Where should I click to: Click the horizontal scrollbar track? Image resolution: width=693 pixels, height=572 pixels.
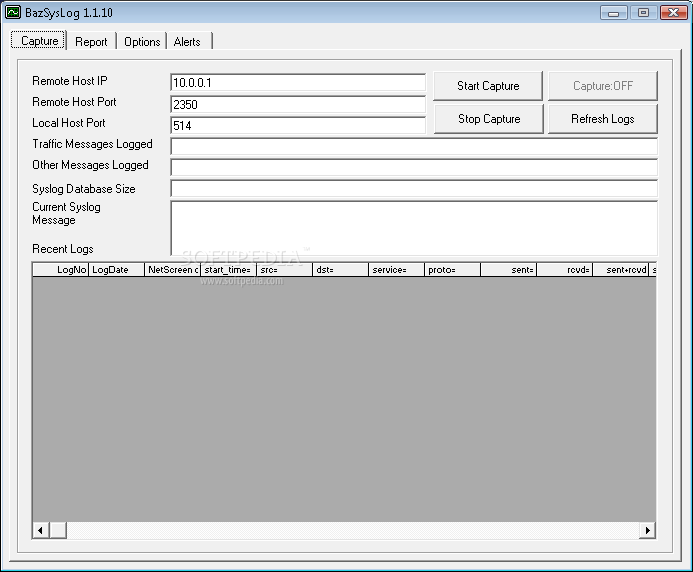[353, 530]
